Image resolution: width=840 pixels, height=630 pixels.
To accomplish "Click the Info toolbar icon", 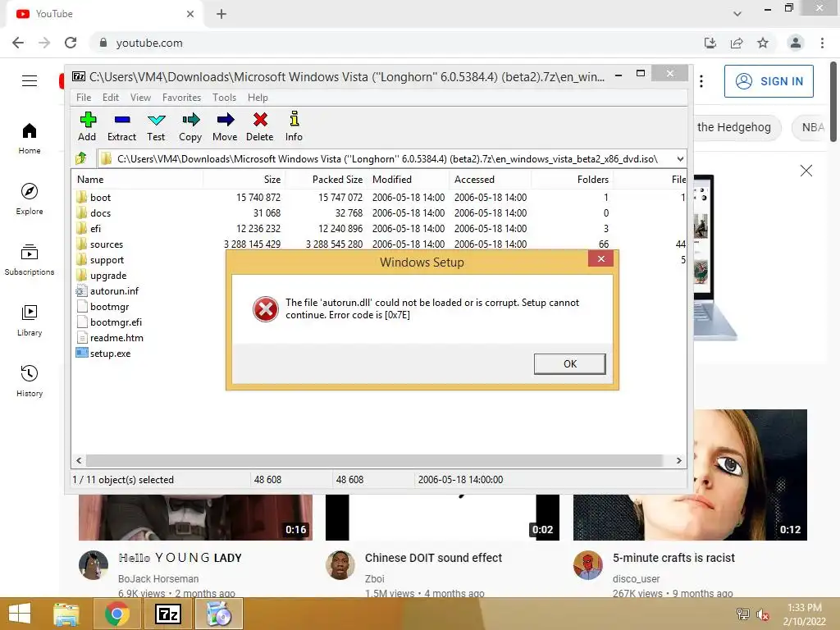I will click(294, 127).
